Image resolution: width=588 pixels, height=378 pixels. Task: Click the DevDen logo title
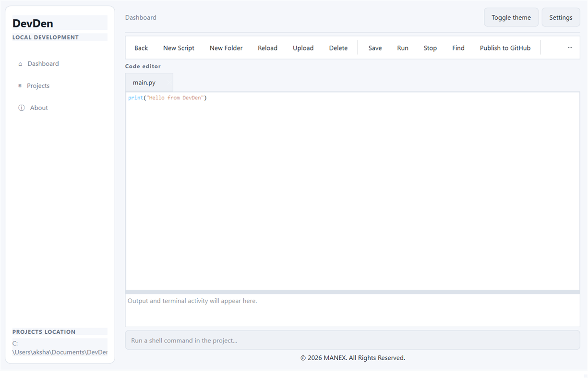pyautogui.click(x=33, y=23)
